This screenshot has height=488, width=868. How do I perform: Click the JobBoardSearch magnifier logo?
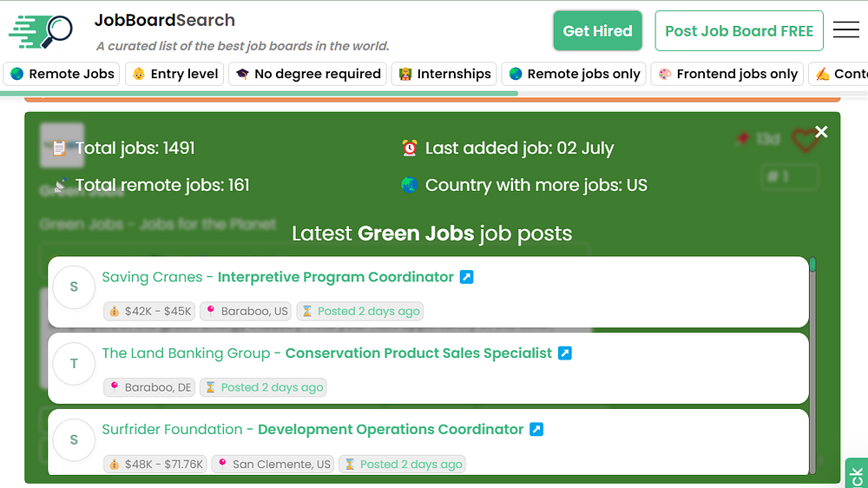[x=41, y=31]
